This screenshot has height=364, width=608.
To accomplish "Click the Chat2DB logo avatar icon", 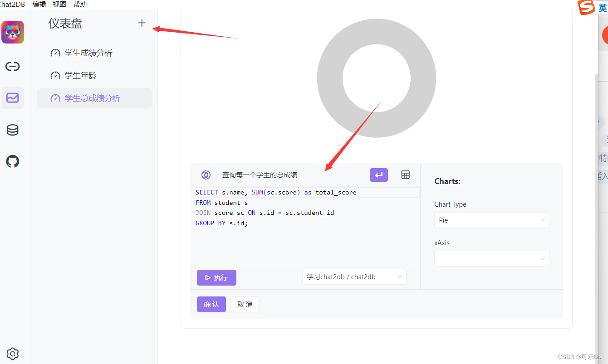I will (13, 32).
